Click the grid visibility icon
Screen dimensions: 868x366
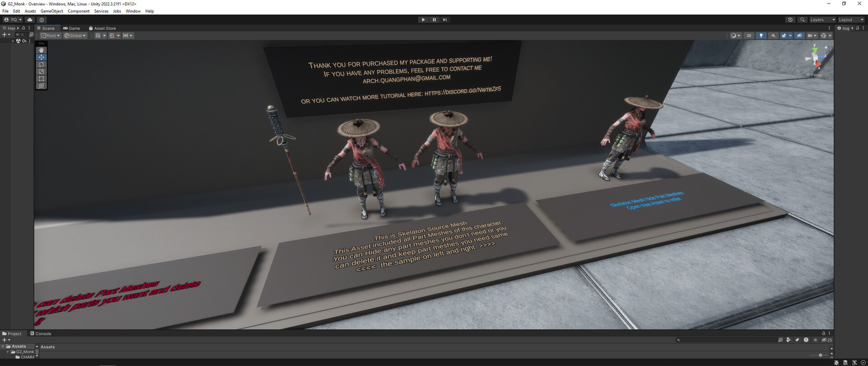tap(98, 36)
